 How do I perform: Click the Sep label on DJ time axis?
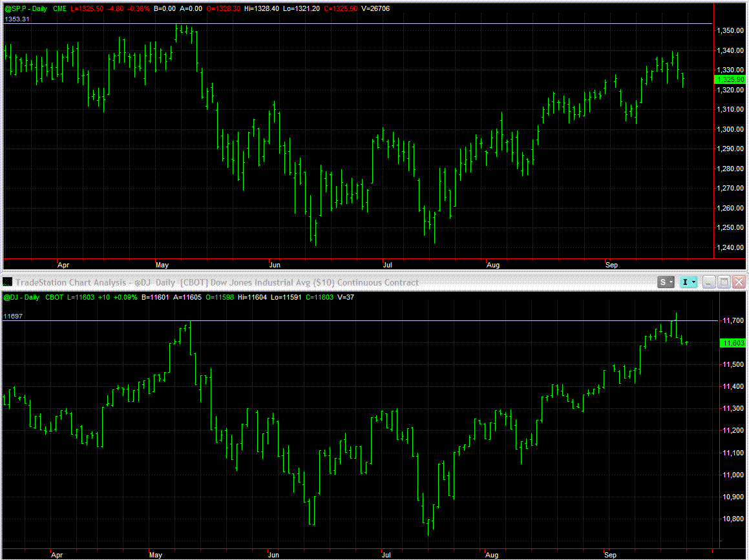(x=610, y=555)
